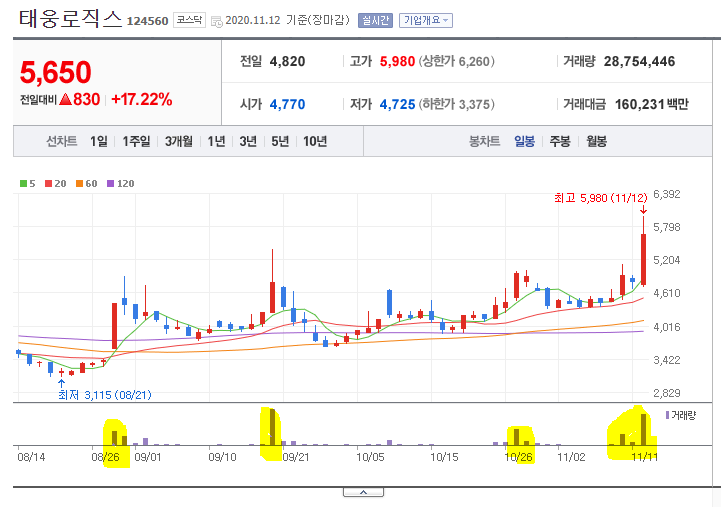The image size is (721, 507).
Task: Click the orange 60-day moving average legend
Action: pyautogui.click(x=86, y=183)
